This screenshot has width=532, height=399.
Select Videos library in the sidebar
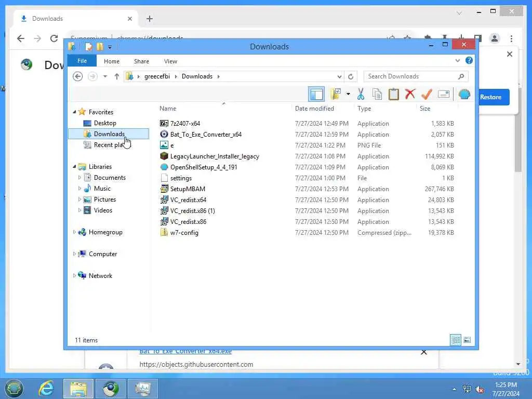point(103,210)
